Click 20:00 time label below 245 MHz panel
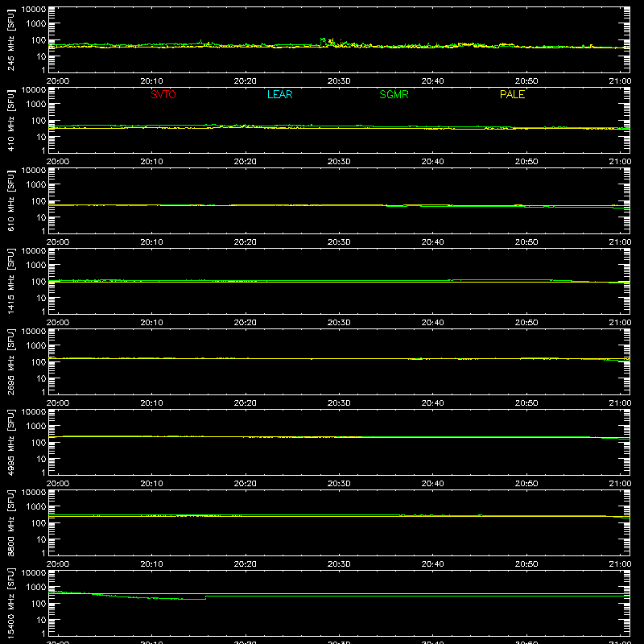The width and height of the screenshot is (644, 644). pyautogui.click(x=58, y=81)
